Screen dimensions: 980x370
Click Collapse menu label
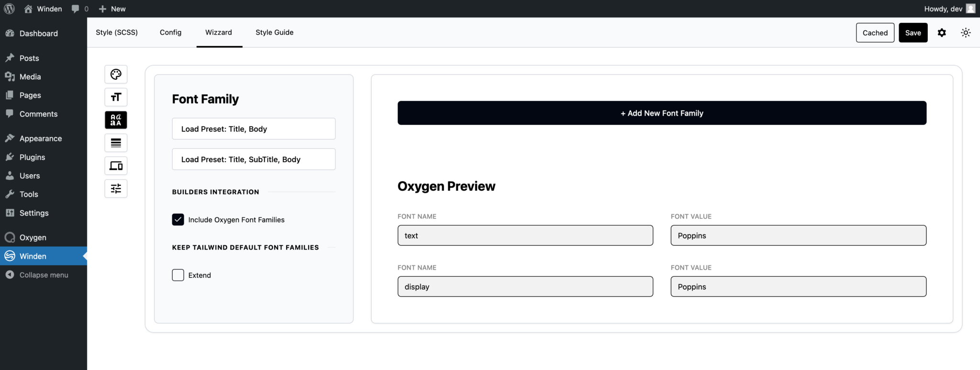pyautogui.click(x=44, y=275)
